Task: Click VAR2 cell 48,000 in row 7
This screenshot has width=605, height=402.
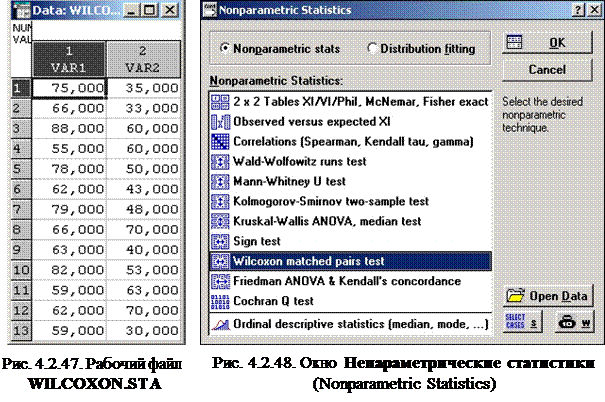Action: 143,209
